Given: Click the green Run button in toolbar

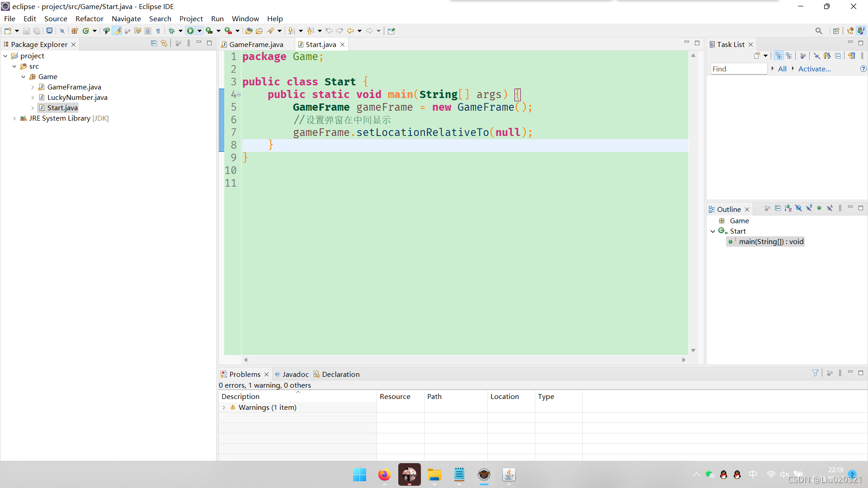Looking at the screenshot, I should [x=190, y=31].
